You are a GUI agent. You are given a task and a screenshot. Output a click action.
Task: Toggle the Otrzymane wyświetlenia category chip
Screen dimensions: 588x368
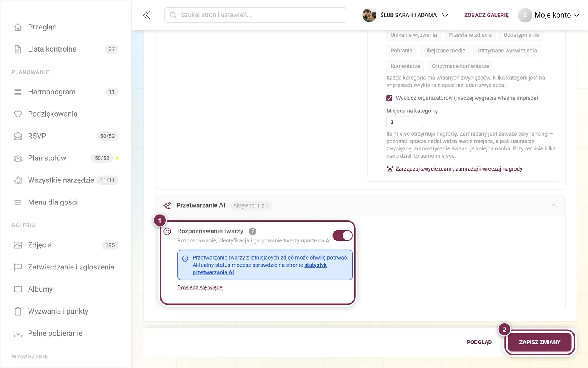pyautogui.click(x=507, y=51)
